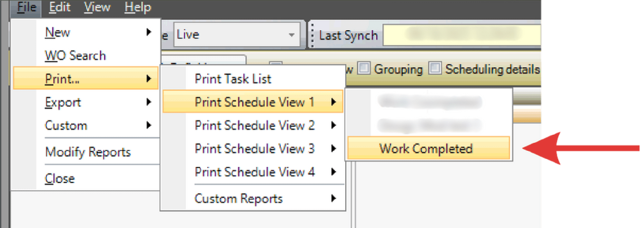Open the Edit menu
644x228 pixels.
[60, 7]
